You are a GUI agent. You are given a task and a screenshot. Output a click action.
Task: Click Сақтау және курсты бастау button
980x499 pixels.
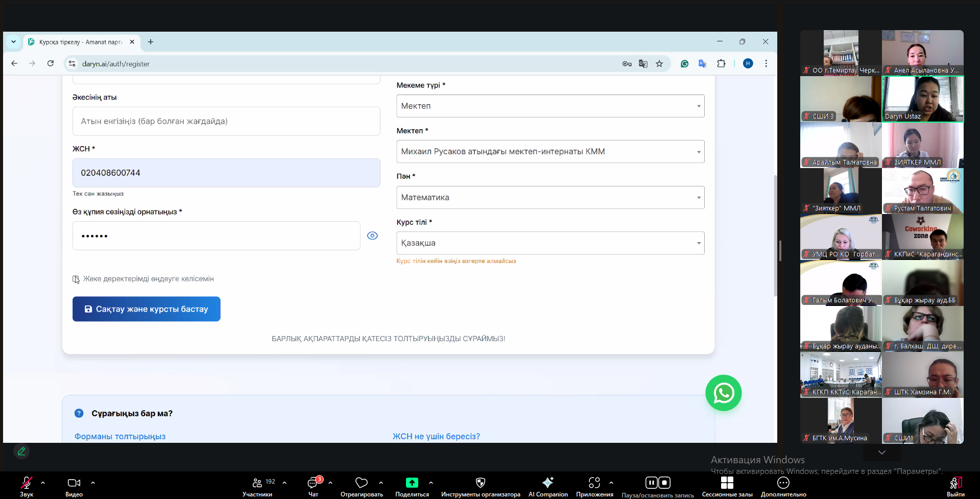coord(147,309)
